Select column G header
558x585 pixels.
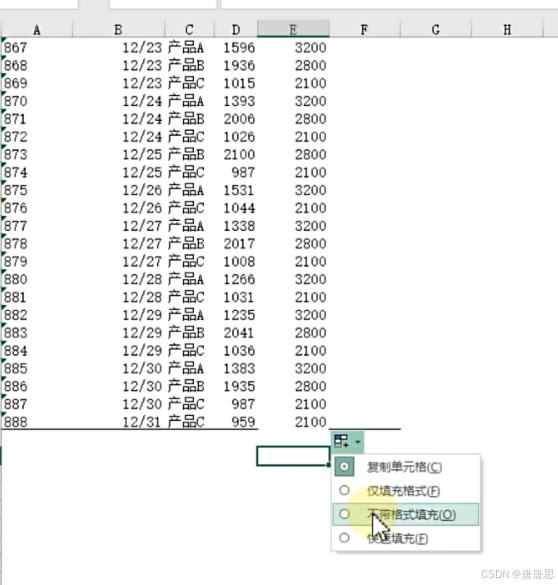(436, 29)
